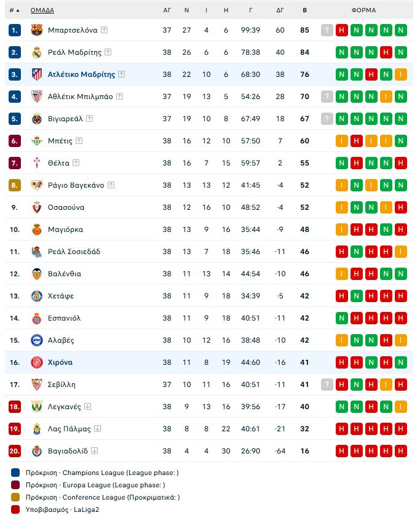This screenshot has width=420, height=523.
Task: Click promotion arrow icon beside Μπαρτσελόνα
Action: [105, 30]
